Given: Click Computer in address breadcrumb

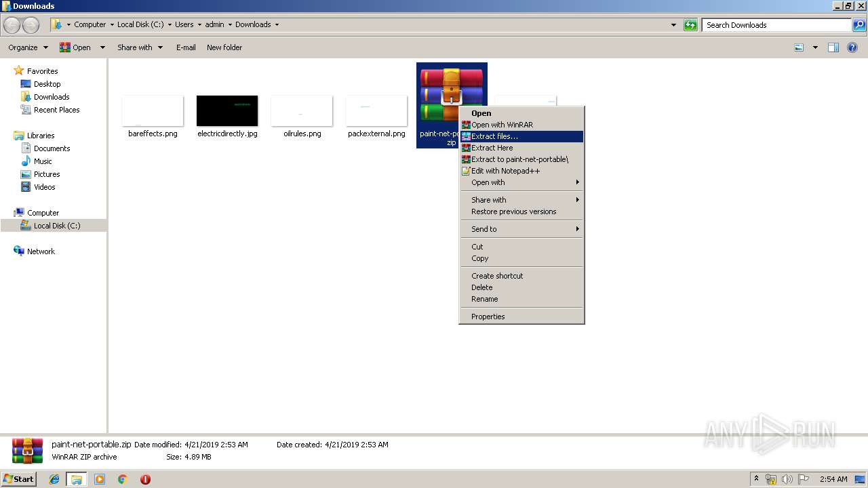Looking at the screenshot, I should pyautogui.click(x=90, y=24).
